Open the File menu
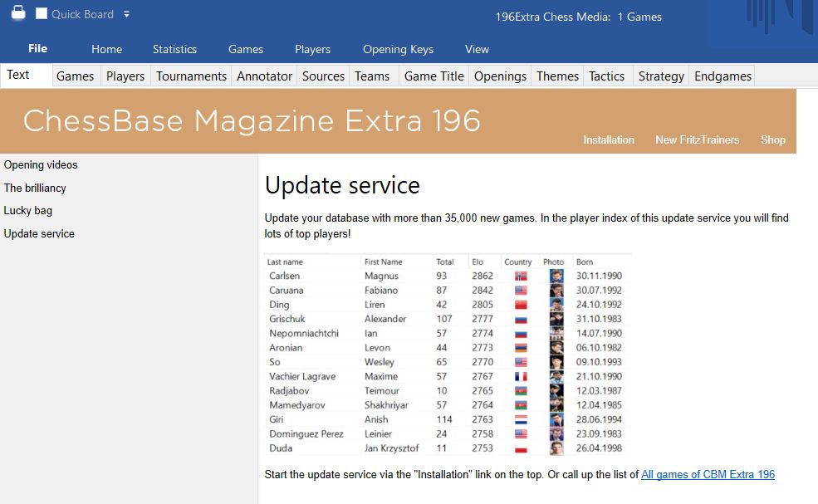Screen dimensions: 818x504 click(37, 48)
